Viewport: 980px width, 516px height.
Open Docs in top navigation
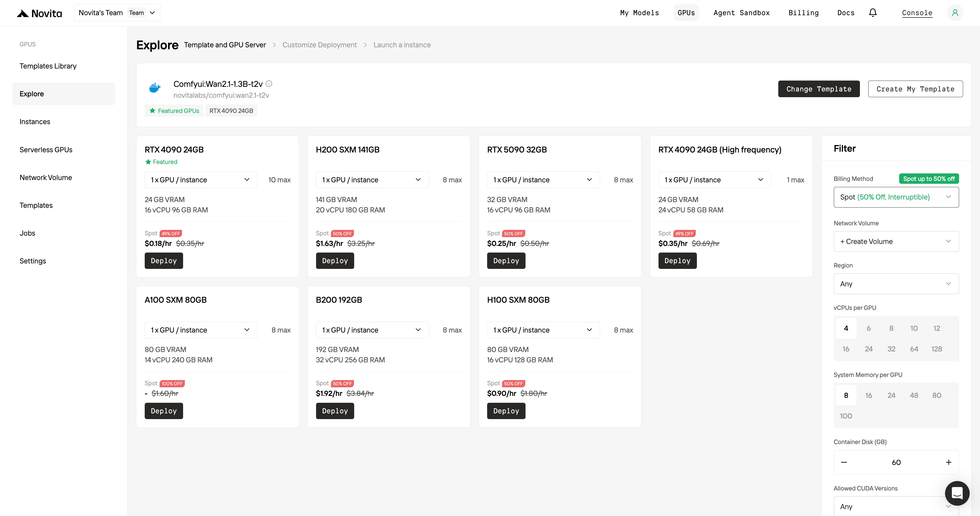coord(846,13)
